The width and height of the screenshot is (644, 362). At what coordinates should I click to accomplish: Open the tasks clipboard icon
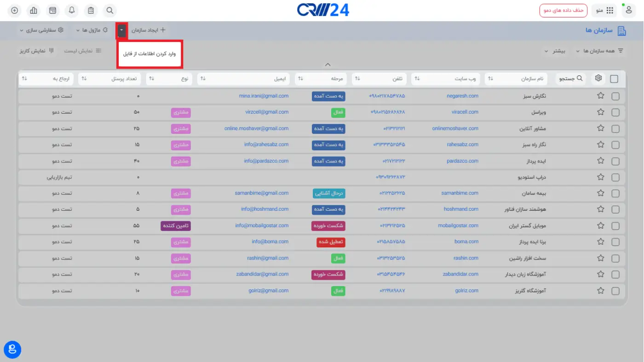pos(91,10)
